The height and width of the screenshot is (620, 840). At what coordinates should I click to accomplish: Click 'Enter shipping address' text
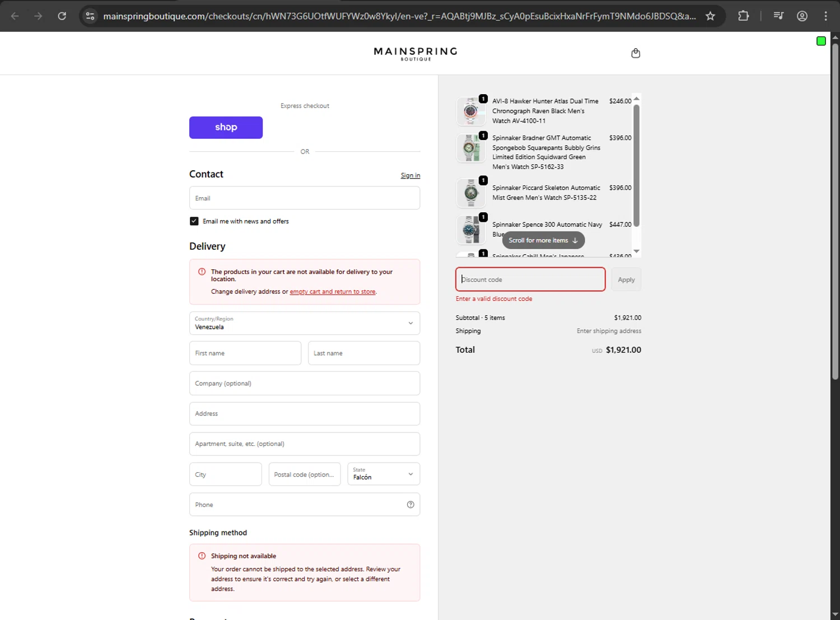[x=609, y=331]
